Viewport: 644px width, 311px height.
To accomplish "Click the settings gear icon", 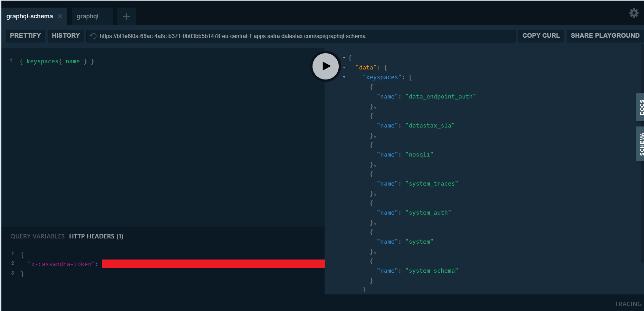I will click(634, 13).
